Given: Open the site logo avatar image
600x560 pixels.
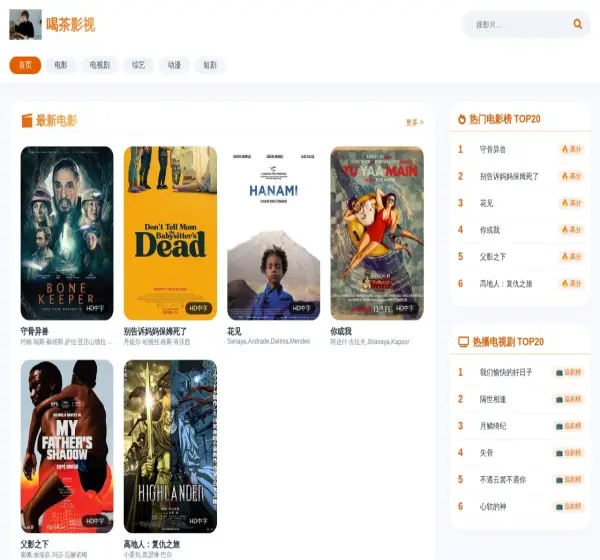Looking at the screenshot, I should point(25,24).
